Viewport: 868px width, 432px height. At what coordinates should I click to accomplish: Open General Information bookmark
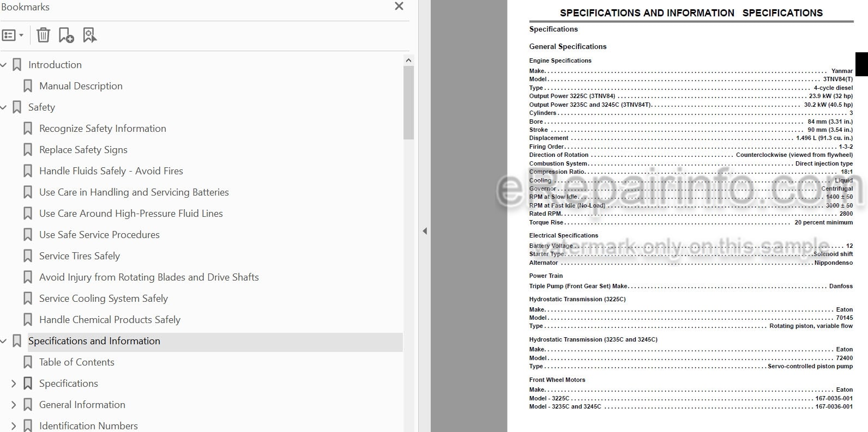point(82,405)
